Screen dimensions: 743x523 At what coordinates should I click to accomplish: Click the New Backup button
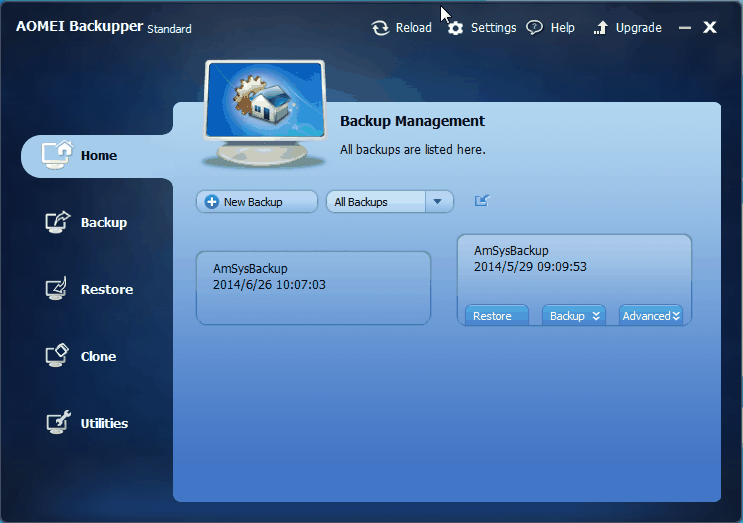[257, 202]
